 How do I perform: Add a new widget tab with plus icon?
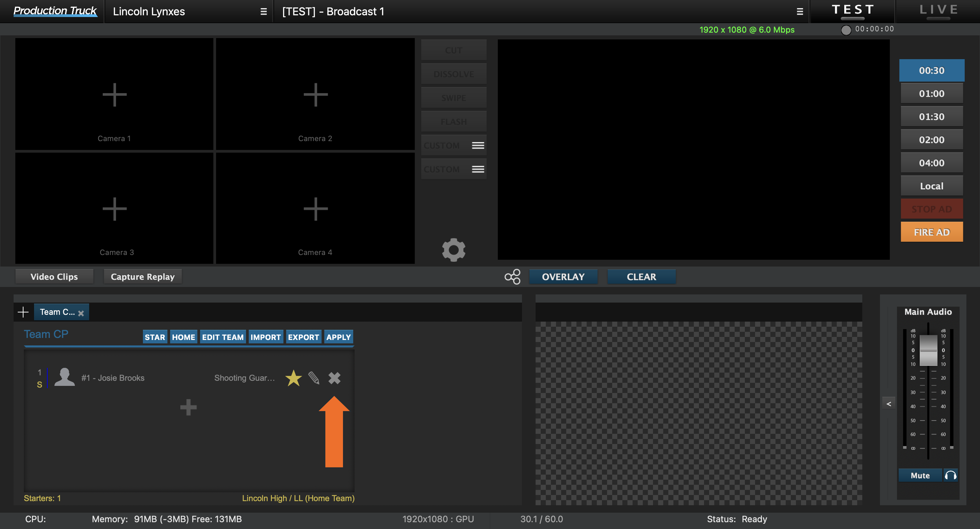coord(23,312)
